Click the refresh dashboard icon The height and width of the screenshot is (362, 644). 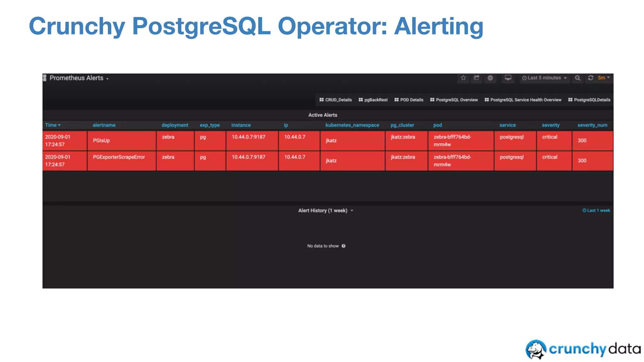[x=591, y=78]
